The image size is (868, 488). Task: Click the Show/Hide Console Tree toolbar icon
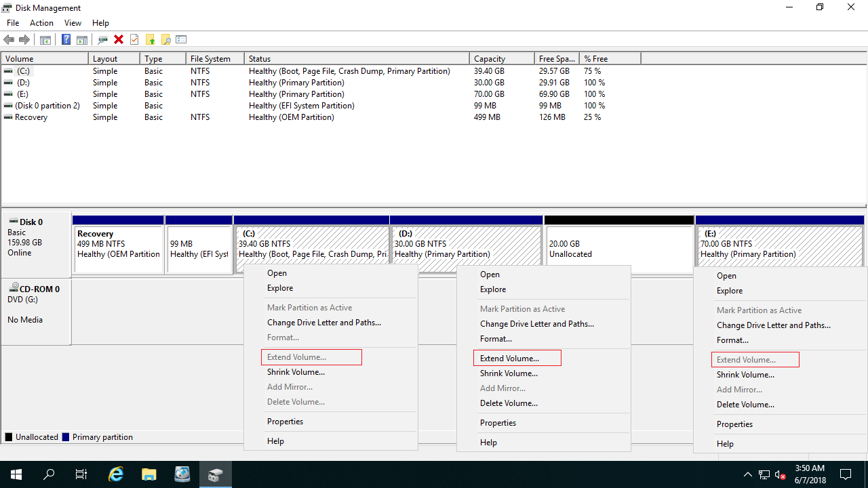click(45, 39)
